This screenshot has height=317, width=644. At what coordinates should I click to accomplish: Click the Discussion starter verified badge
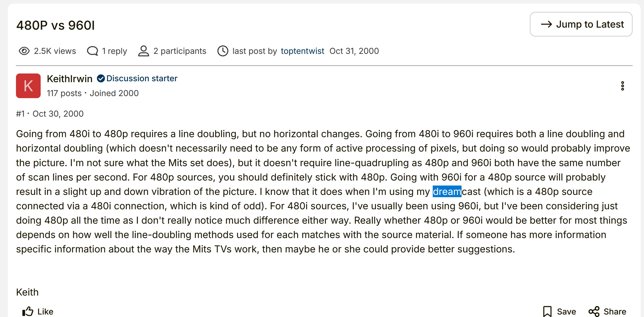(x=101, y=79)
